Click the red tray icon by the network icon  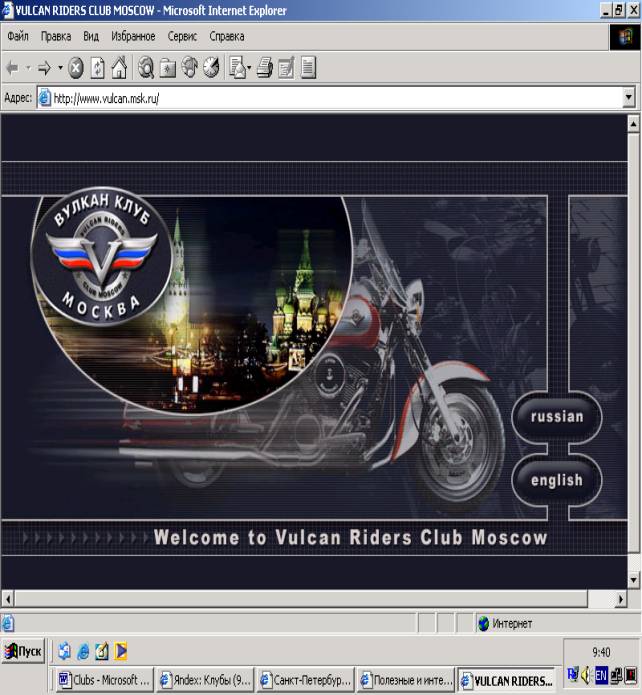(630, 675)
